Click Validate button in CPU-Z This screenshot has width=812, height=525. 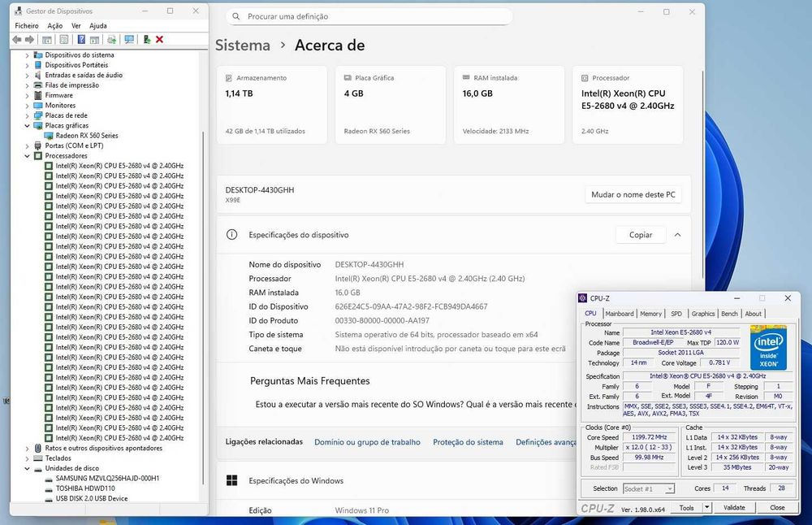(x=734, y=507)
